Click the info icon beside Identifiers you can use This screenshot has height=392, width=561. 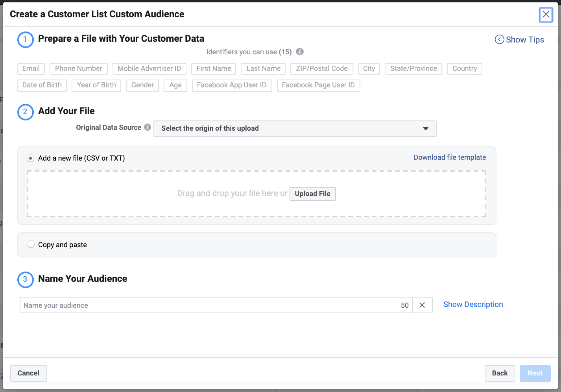[x=300, y=52]
